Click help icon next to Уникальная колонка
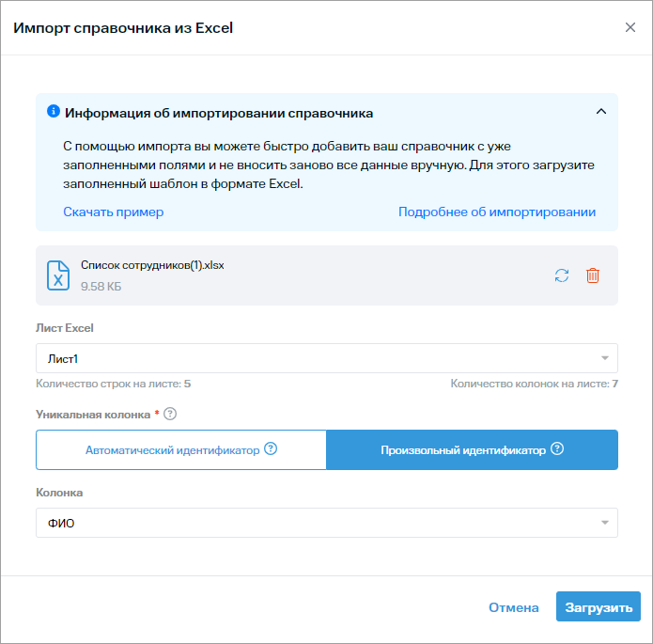This screenshot has width=653, height=644. point(171,414)
